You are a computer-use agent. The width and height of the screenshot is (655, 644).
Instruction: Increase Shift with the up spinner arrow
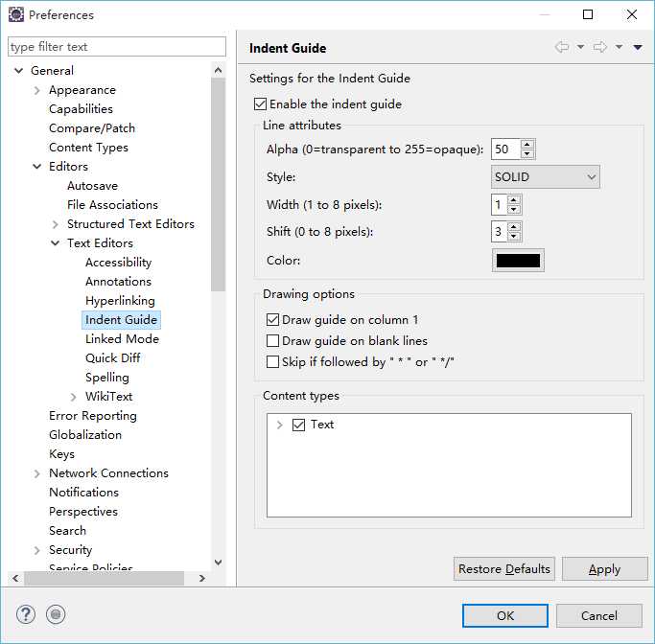(x=514, y=226)
